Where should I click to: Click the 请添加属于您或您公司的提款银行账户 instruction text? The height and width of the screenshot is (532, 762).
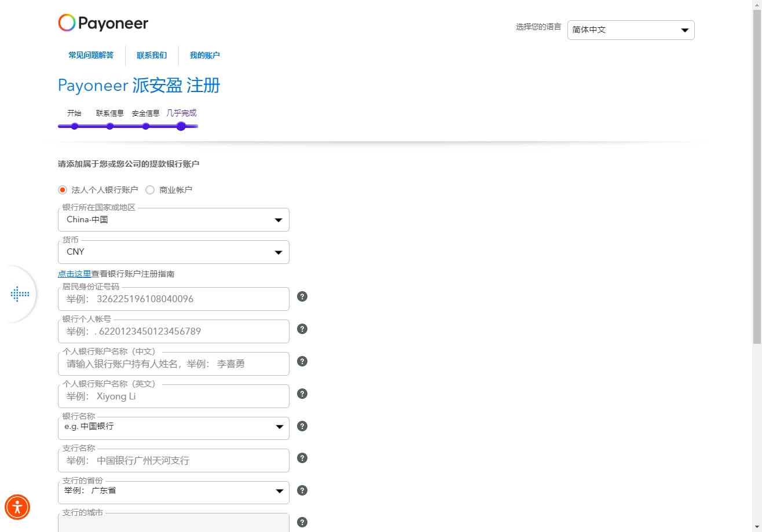129,164
